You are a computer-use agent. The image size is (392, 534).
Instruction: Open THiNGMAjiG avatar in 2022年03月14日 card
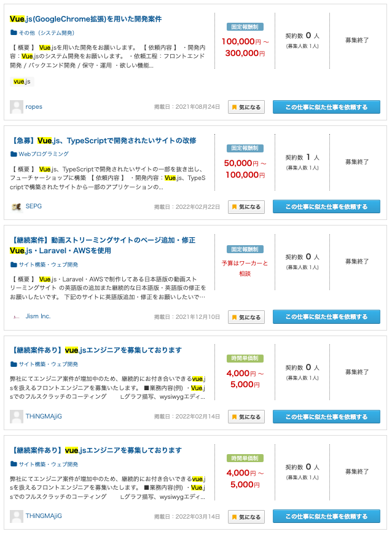(x=17, y=516)
